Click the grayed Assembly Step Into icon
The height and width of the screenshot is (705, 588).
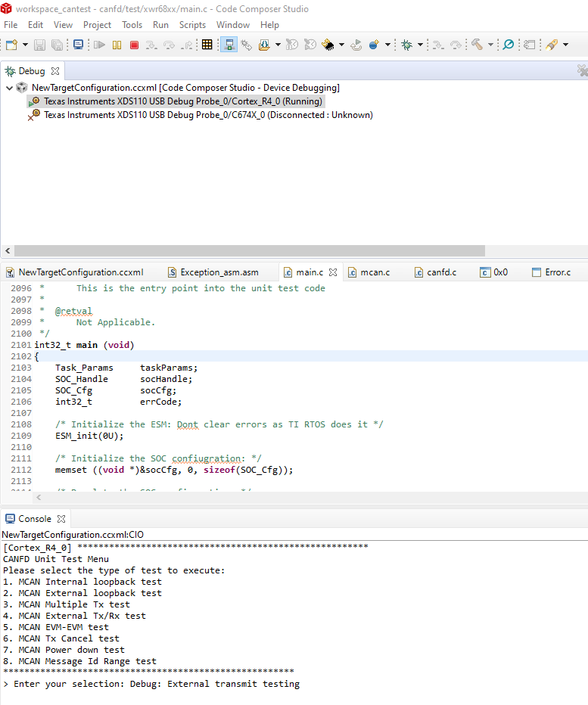437,45
